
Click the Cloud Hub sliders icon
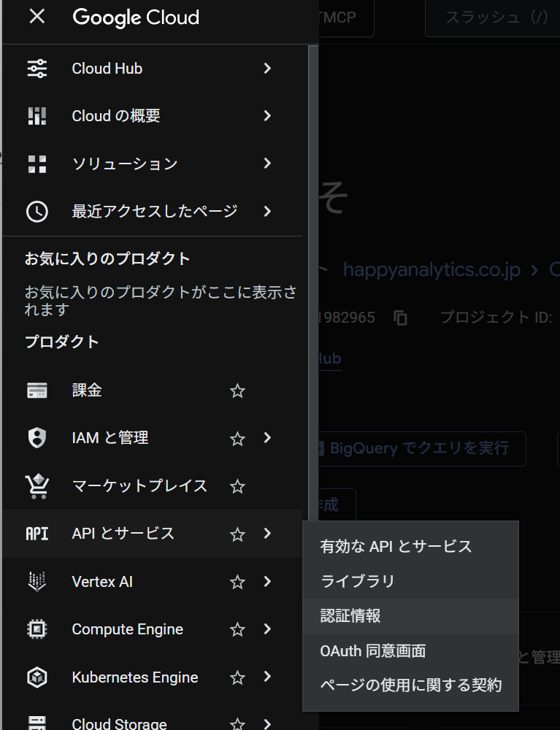pos(37,69)
